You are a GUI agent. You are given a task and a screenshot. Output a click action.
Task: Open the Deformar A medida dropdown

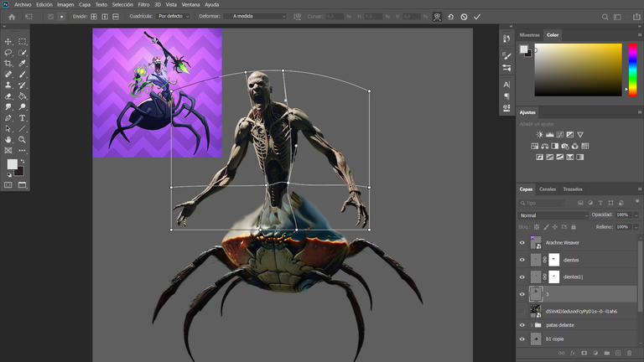(x=255, y=17)
